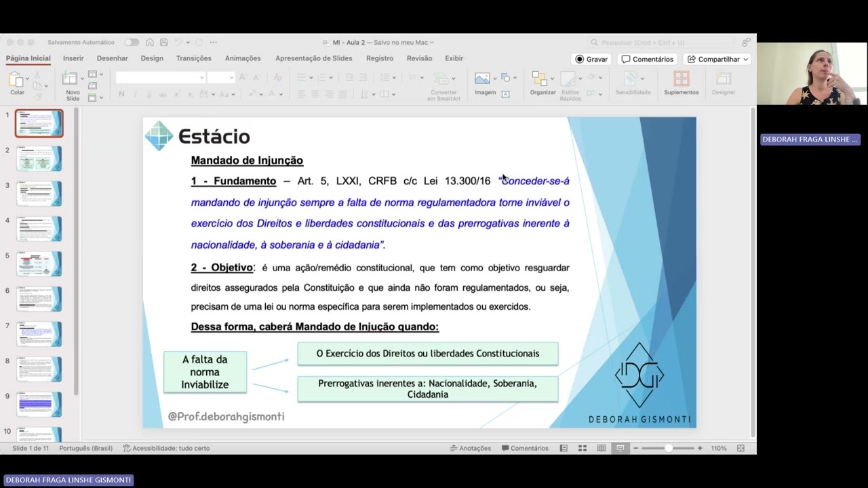
Task: Toggle bold N formatting button
Action: pyautogui.click(x=121, y=94)
